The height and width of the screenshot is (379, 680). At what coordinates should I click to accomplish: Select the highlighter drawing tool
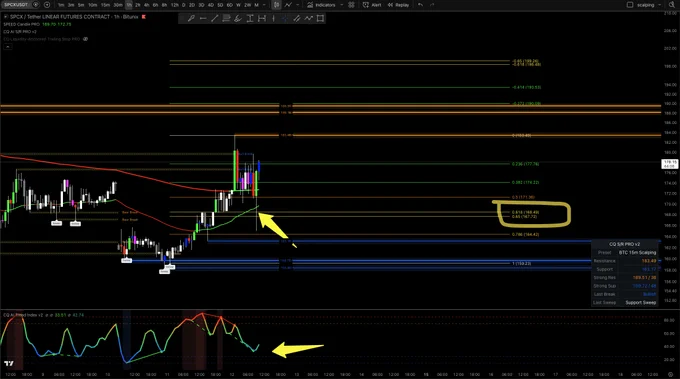238,18
